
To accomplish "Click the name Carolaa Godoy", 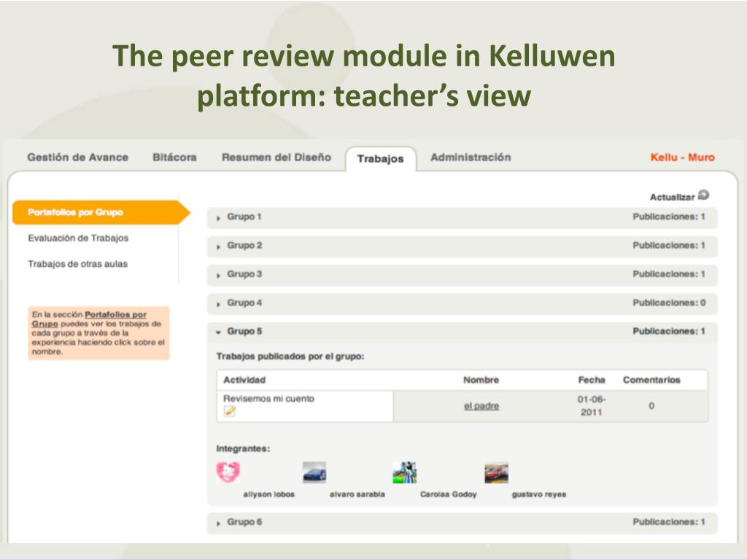I will [x=449, y=494].
